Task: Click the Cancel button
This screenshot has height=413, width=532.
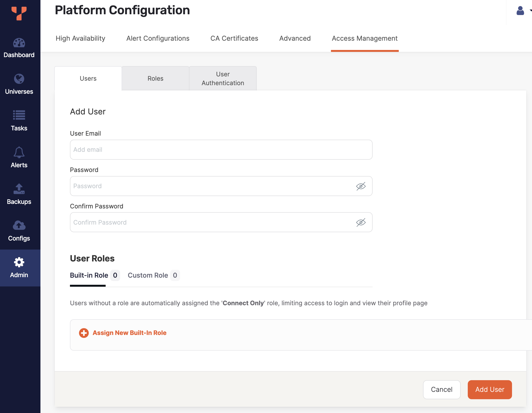Action: tap(441, 389)
